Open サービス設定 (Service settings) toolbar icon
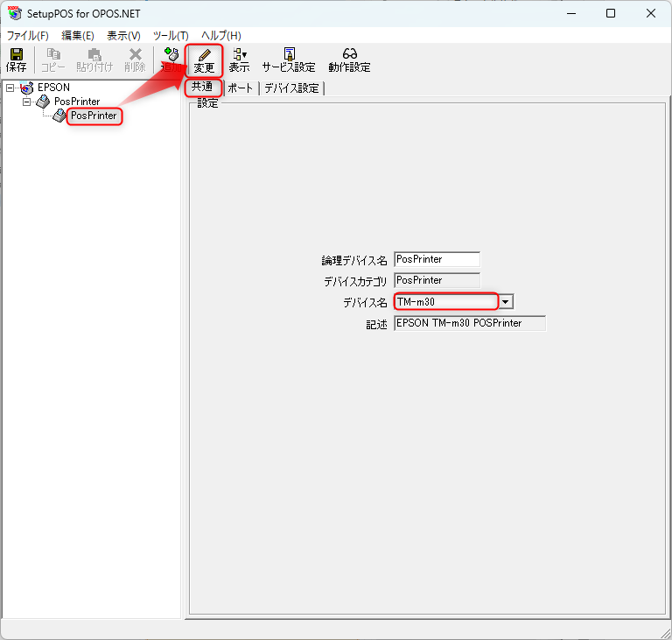672x640 pixels. 289,60
